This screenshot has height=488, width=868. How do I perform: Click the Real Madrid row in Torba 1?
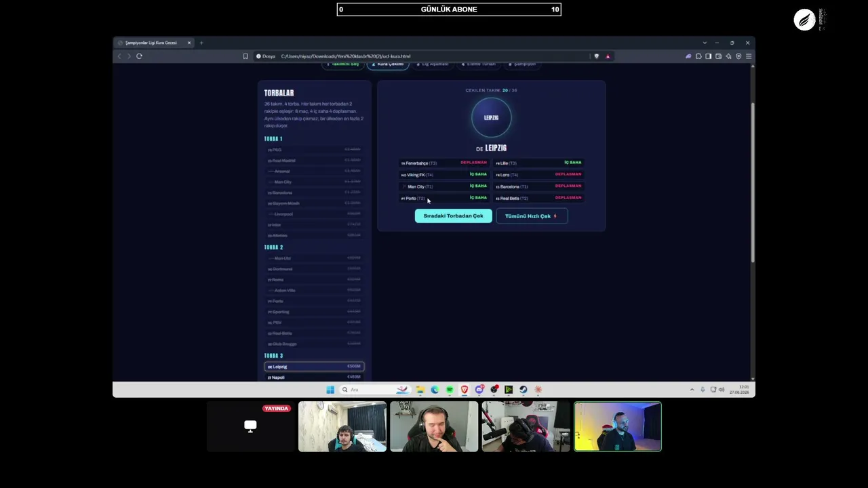[x=314, y=161]
